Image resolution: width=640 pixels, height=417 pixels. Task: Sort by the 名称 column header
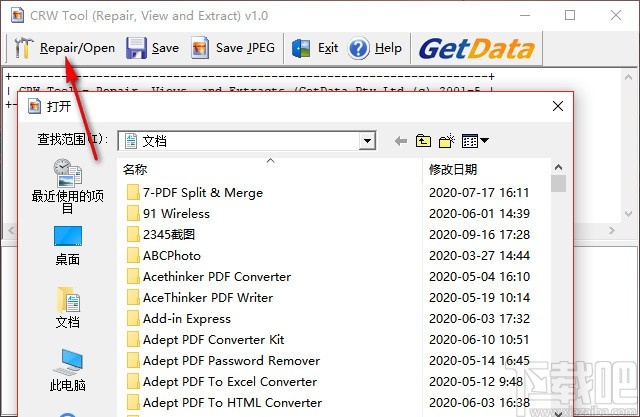coord(270,169)
